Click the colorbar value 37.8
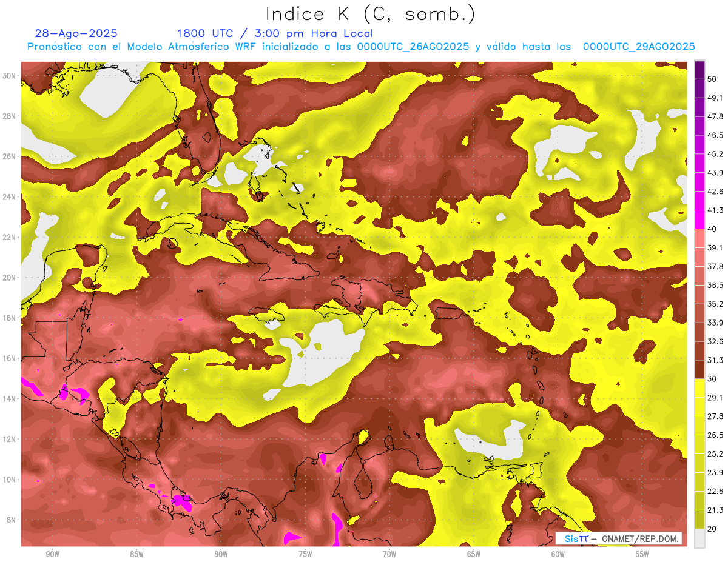The width and height of the screenshot is (728, 562). (715, 266)
